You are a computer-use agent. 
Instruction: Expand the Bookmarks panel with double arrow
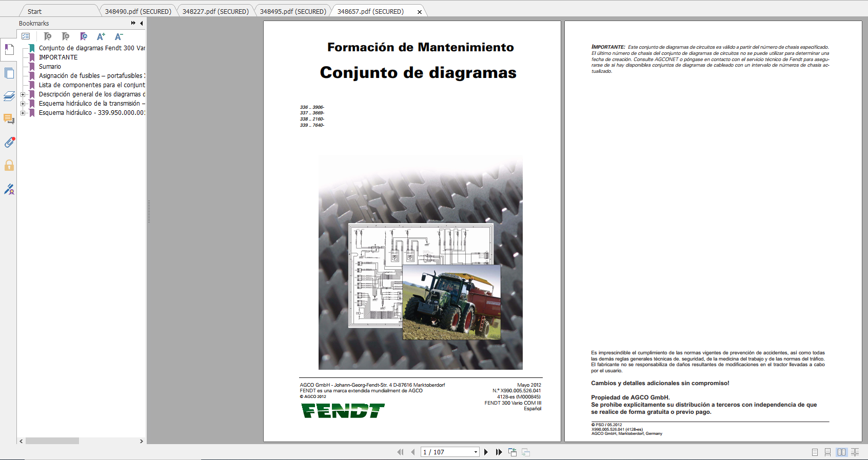tap(133, 23)
